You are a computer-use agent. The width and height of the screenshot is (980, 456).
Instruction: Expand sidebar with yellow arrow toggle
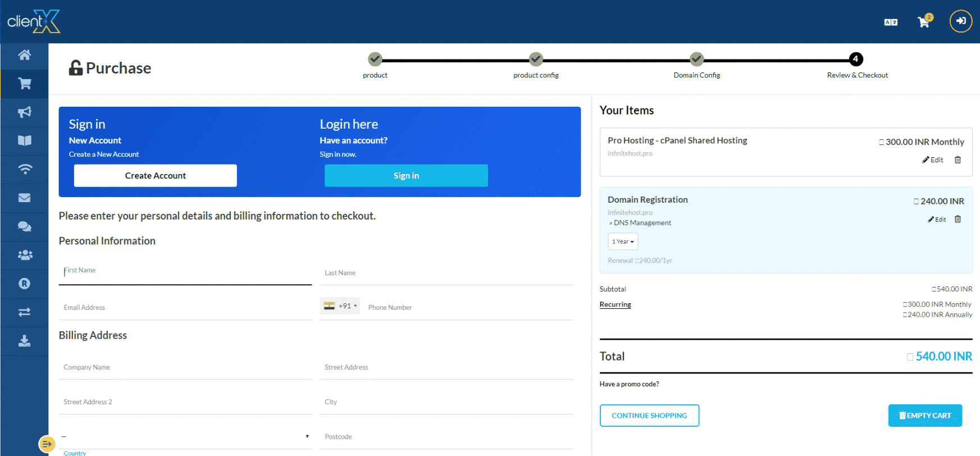point(47,444)
